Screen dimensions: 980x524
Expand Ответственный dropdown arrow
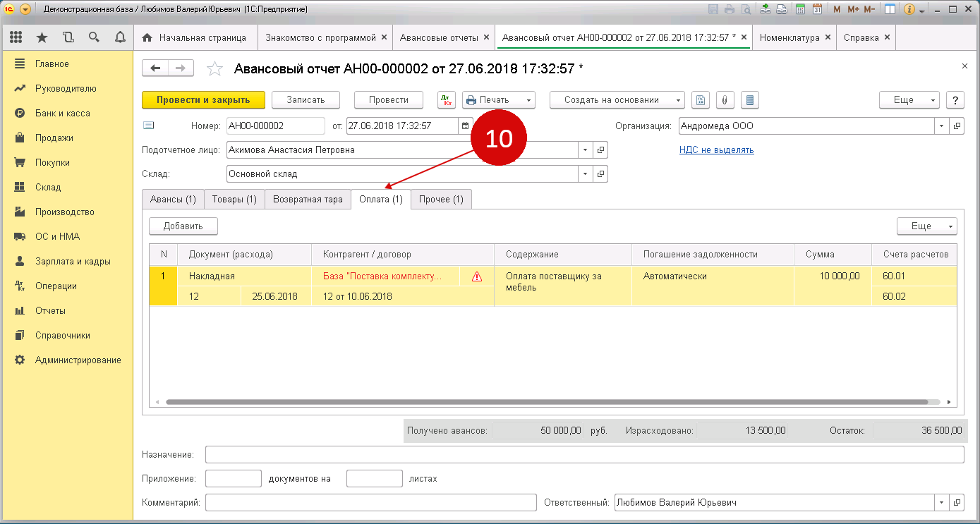pyautogui.click(x=942, y=503)
